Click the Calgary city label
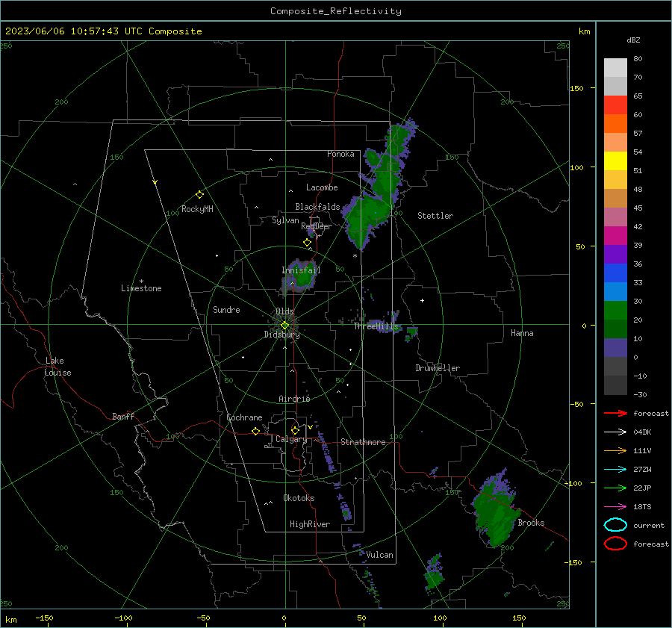Screen dimensions: 672x628 click(x=291, y=439)
